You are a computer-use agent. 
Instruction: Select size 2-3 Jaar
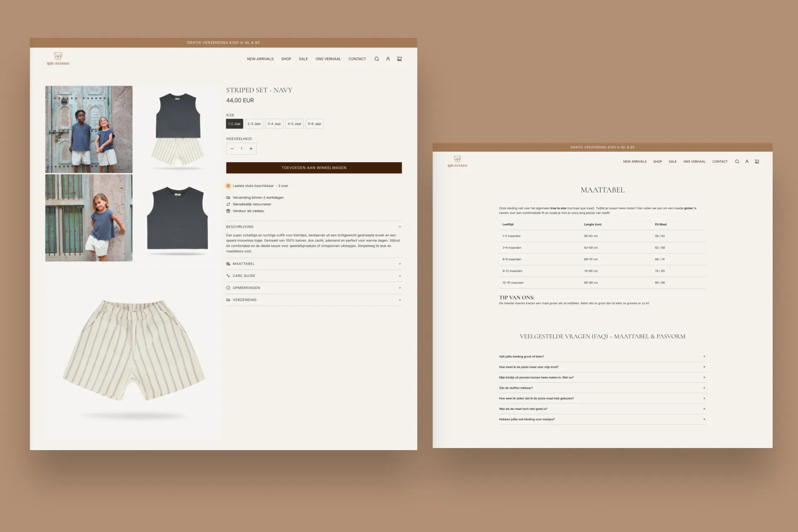tap(254, 124)
